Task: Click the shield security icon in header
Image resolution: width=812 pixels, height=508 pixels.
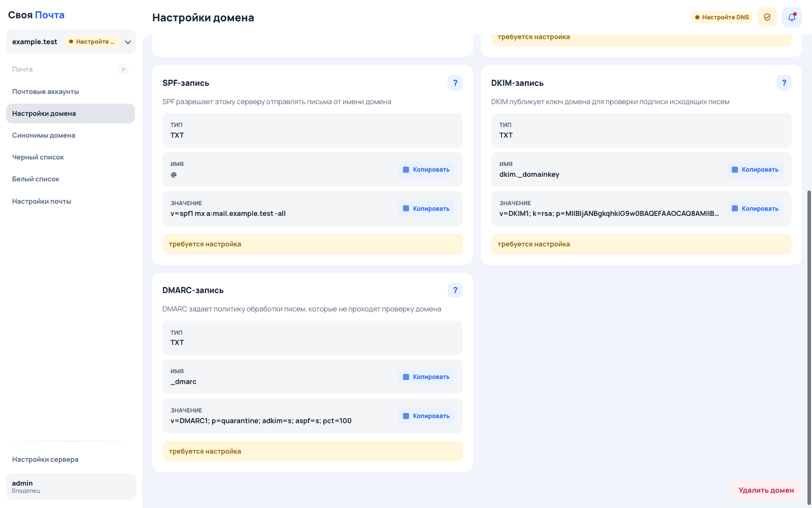Action: [767, 17]
